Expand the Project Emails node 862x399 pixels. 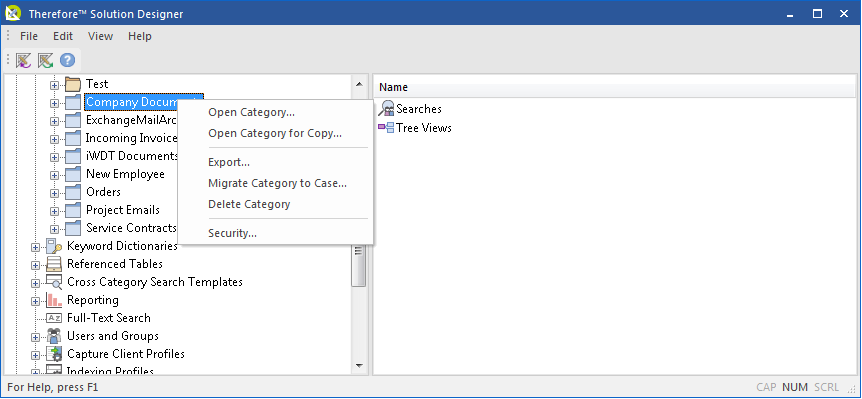[54, 212]
